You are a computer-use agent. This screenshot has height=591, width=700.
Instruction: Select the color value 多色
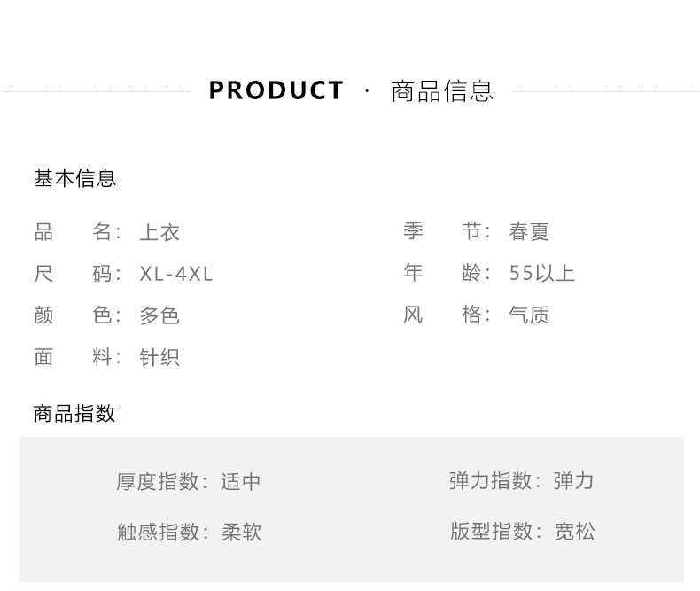tap(159, 315)
